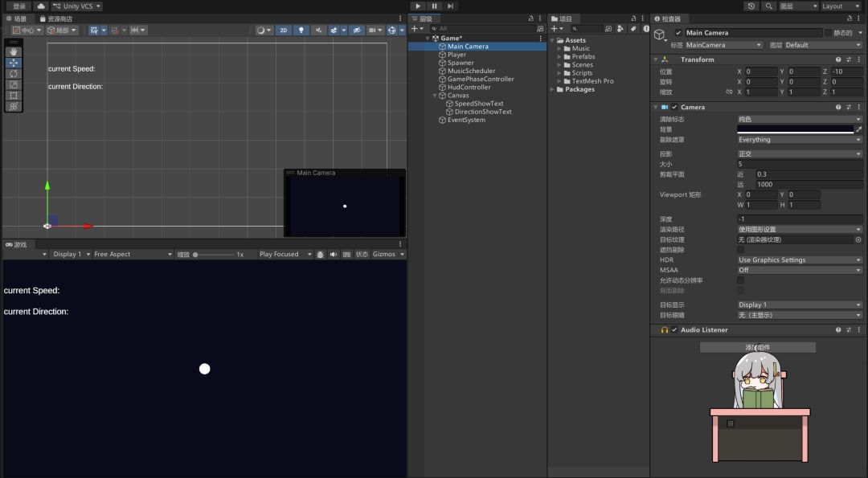Toggle scene lighting with the lightbulb icon
The width and height of the screenshot is (868, 478).
[x=301, y=31]
